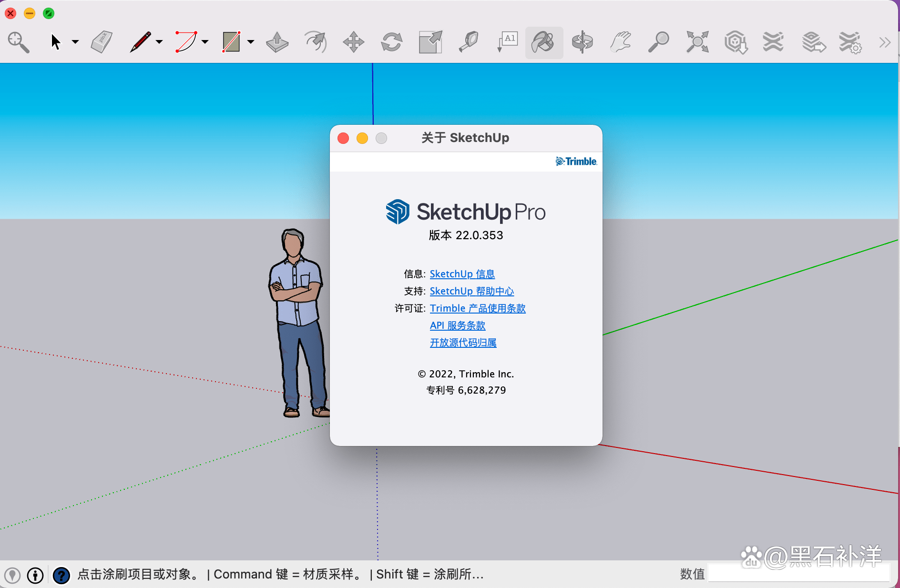
Task: Click 版本 22.0.353 version text
Action: click(x=466, y=235)
